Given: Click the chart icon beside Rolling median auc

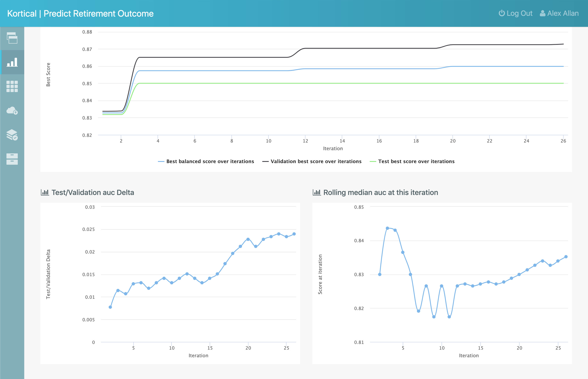Looking at the screenshot, I should click(316, 192).
